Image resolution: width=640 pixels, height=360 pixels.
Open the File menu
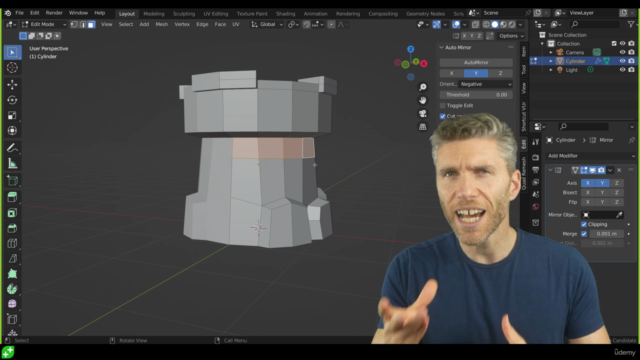[19, 13]
